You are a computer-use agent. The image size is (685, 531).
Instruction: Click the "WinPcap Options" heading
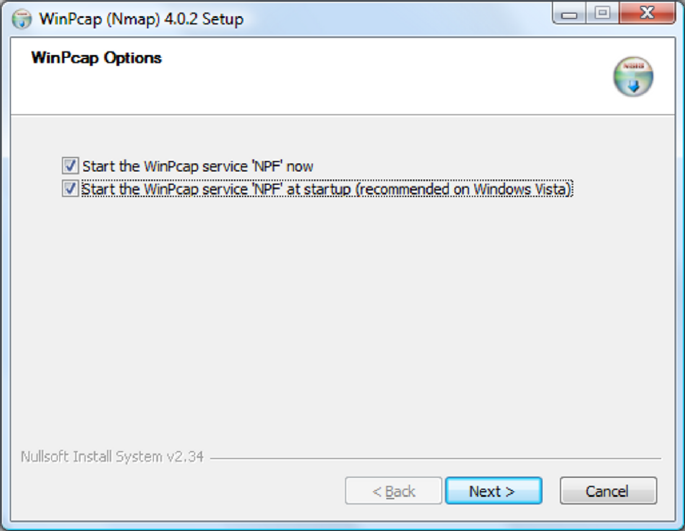point(96,58)
